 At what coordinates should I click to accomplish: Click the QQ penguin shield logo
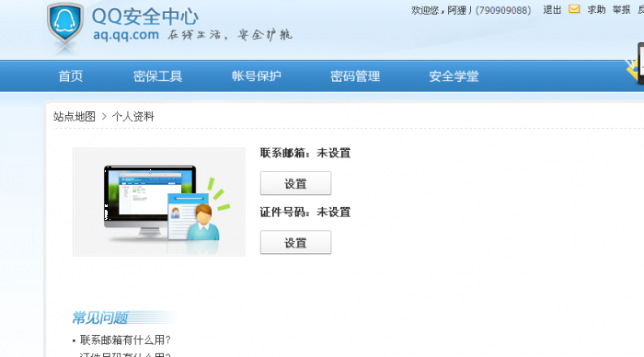(65, 23)
